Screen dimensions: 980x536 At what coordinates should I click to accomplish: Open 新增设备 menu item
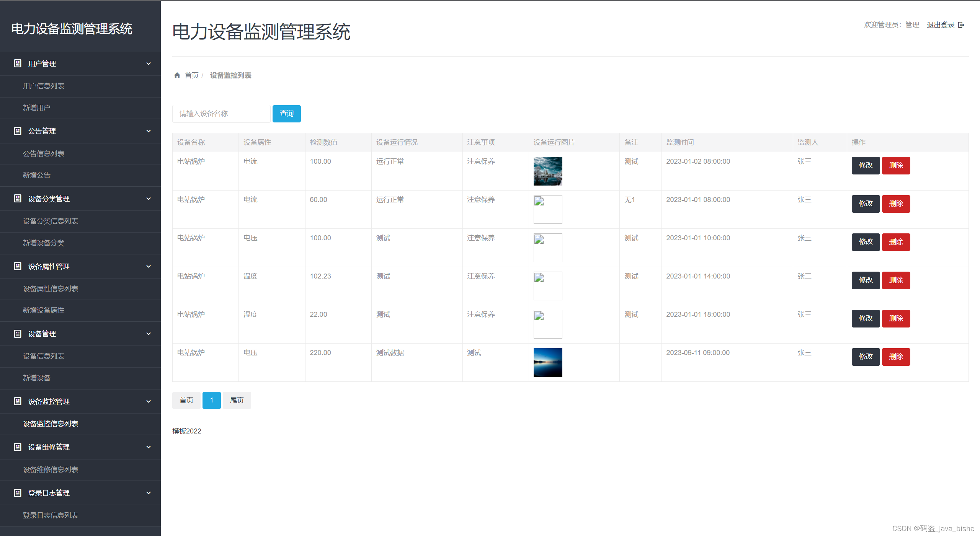[37, 378]
